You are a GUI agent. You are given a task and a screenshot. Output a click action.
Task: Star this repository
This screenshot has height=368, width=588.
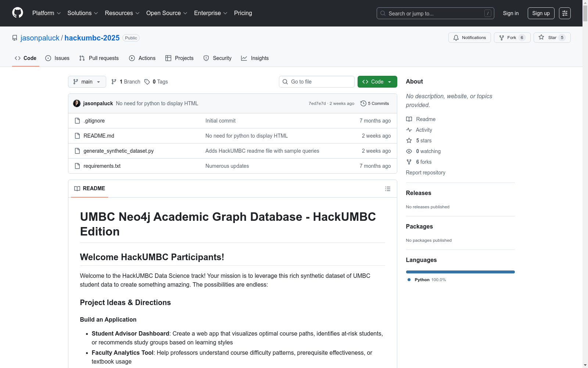click(x=552, y=38)
